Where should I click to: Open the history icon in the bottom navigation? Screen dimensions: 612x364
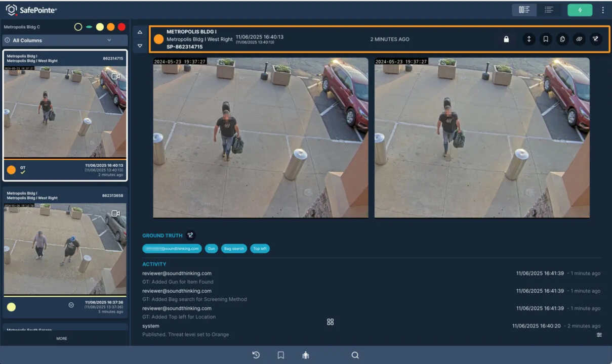(256, 355)
